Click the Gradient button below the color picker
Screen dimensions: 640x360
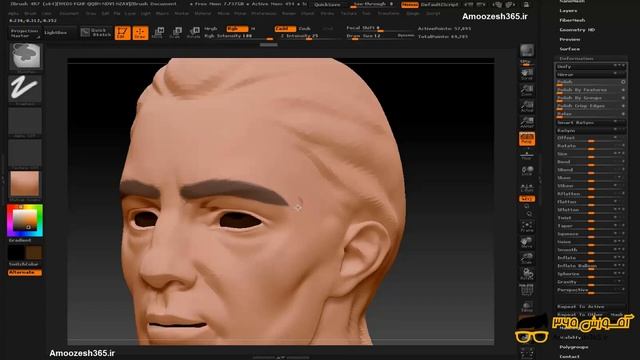click(20, 240)
